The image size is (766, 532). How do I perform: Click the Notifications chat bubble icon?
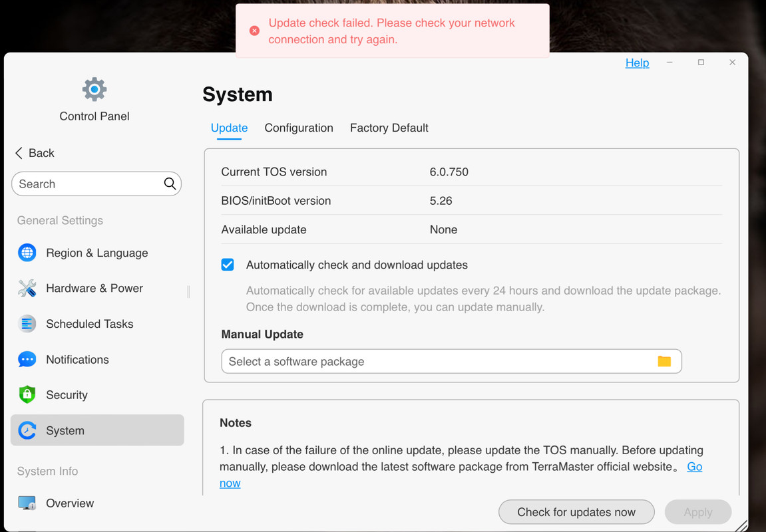point(27,359)
